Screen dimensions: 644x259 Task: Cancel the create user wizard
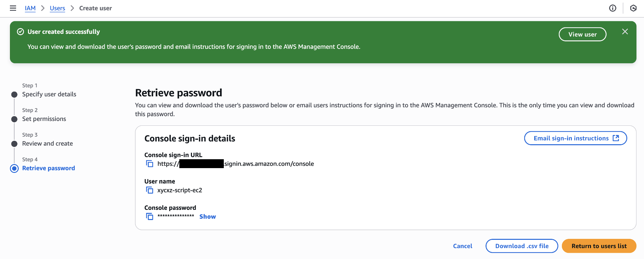(462, 246)
